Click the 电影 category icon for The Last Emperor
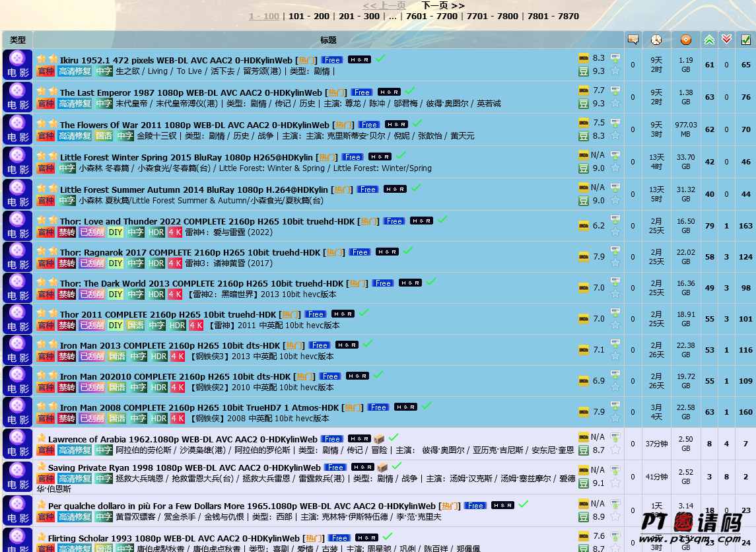 coord(17,97)
